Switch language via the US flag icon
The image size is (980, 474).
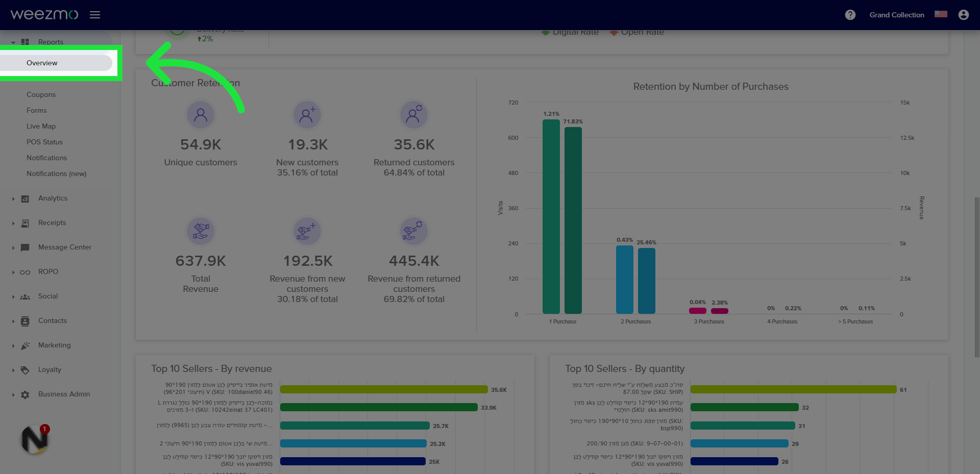click(x=941, y=14)
